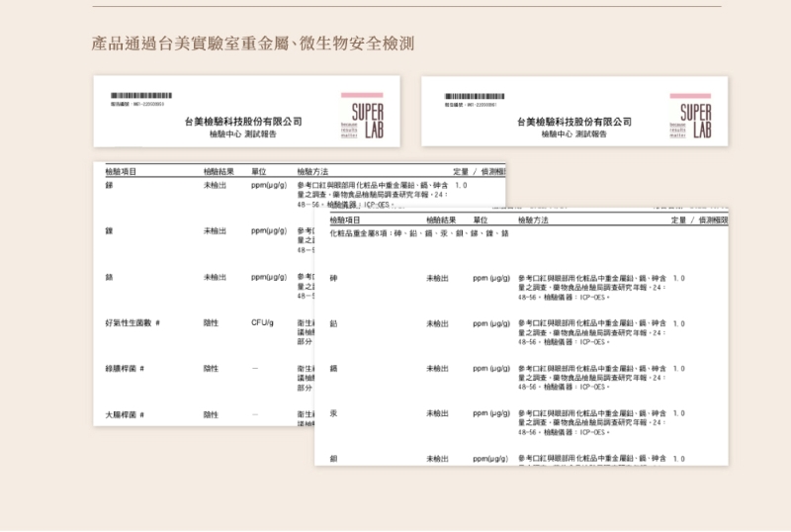Click the 檢驗方法 column header in right table
This screenshot has height=532, width=791.
533,220
